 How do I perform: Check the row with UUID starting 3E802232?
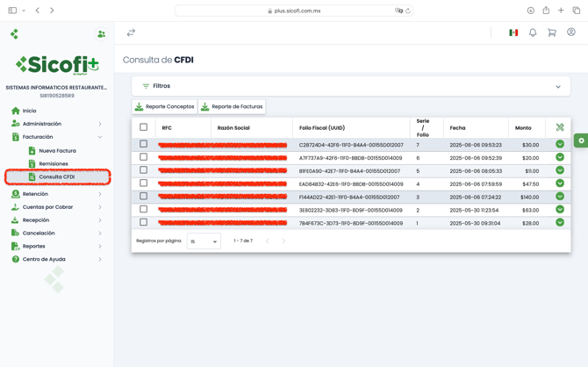click(x=143, y=209)
